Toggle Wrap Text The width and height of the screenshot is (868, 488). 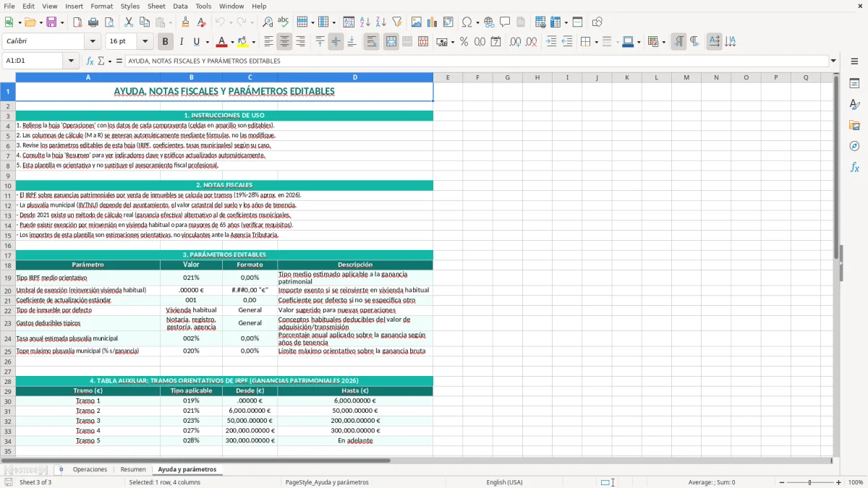tap(371, 42)
